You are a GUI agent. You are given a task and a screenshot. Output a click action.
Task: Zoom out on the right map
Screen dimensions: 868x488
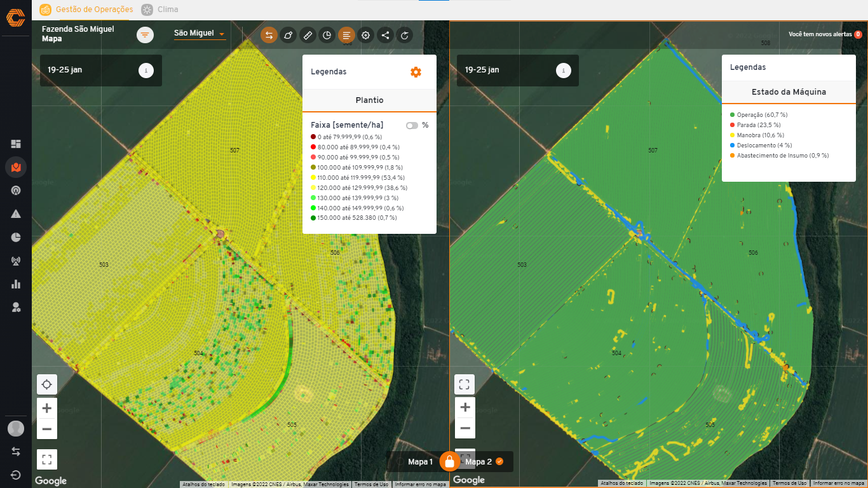pos(465,429)
